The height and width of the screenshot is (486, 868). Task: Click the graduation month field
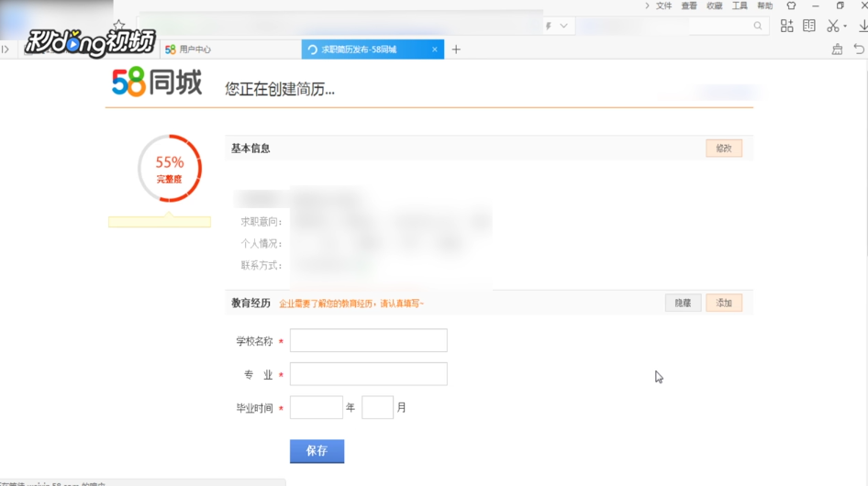pyautogui.click(x=377, y=407)
